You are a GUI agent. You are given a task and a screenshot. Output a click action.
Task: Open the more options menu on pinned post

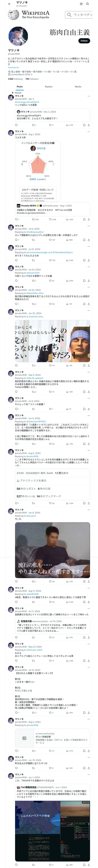tap(89, 96)
